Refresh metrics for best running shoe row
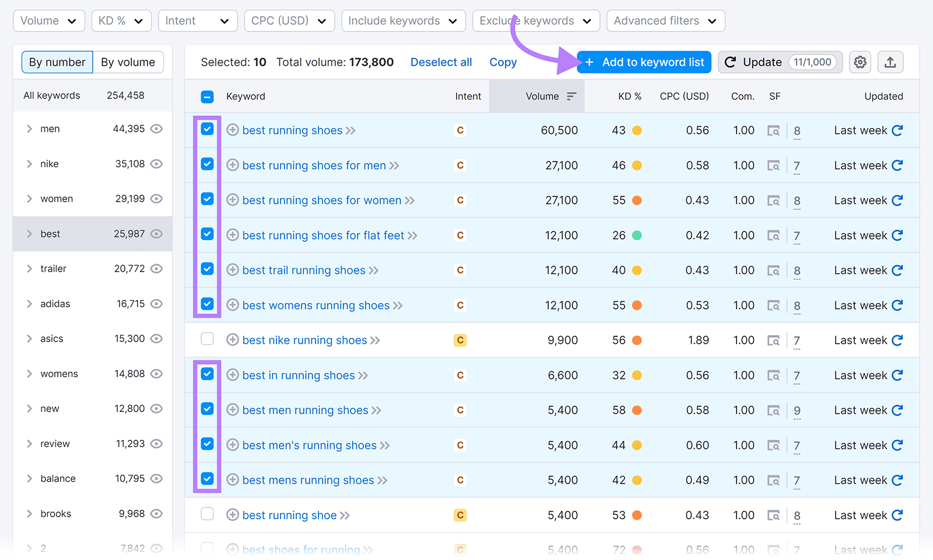This screenshot has width=933, height=560. point(897,515)
